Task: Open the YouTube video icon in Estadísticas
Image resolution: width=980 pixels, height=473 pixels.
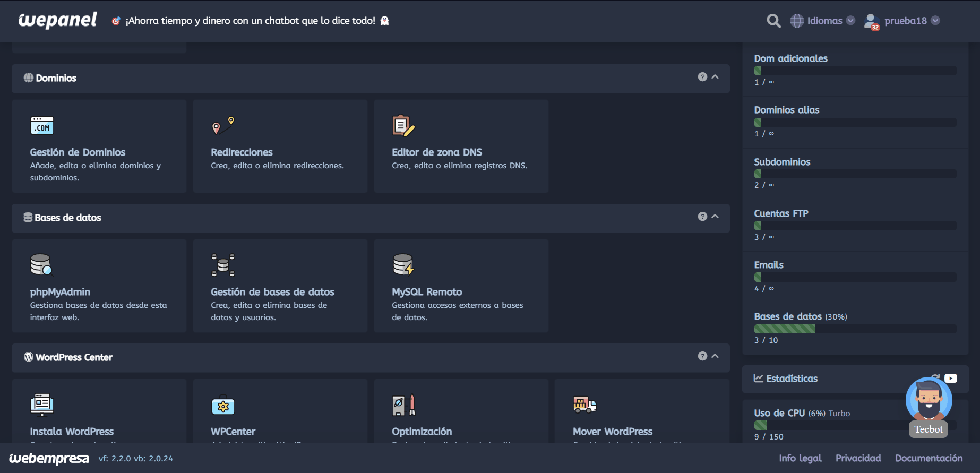Action: tap(951, 378)
